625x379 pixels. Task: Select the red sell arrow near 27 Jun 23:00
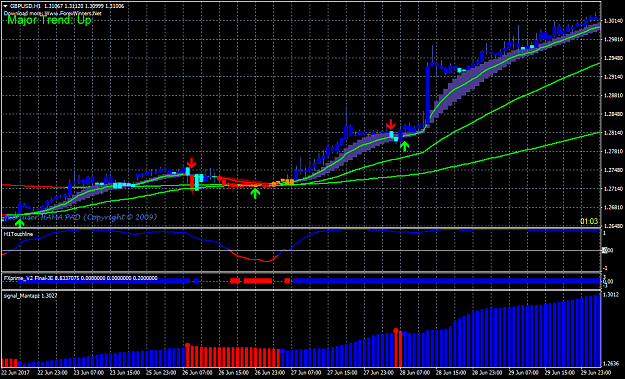click(x=391, y=124)
